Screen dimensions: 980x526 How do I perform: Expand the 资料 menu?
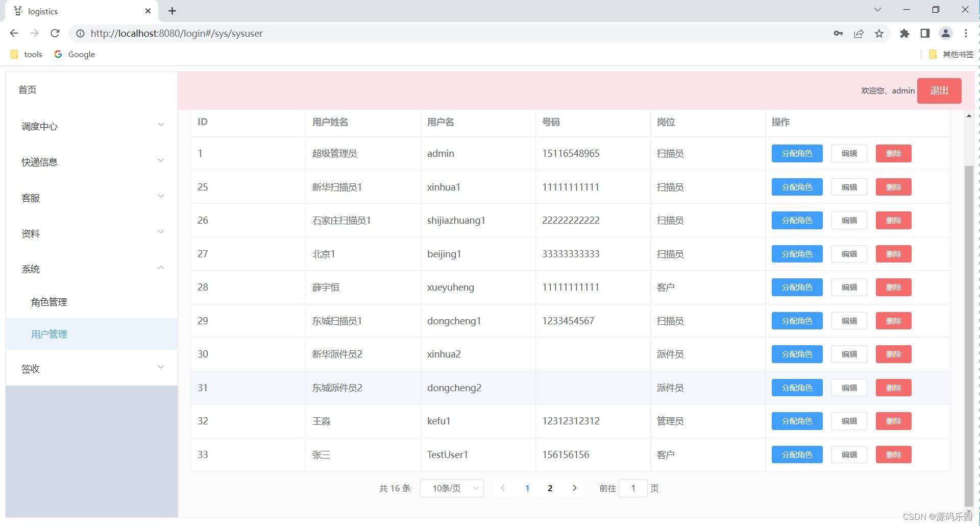tap(92, 233)
